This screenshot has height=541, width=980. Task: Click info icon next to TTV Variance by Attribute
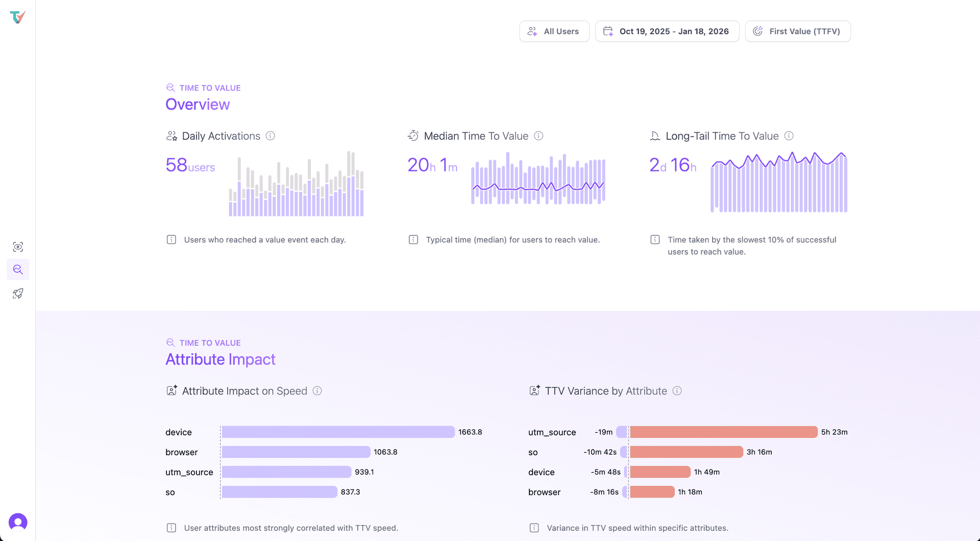coord(677,391)
